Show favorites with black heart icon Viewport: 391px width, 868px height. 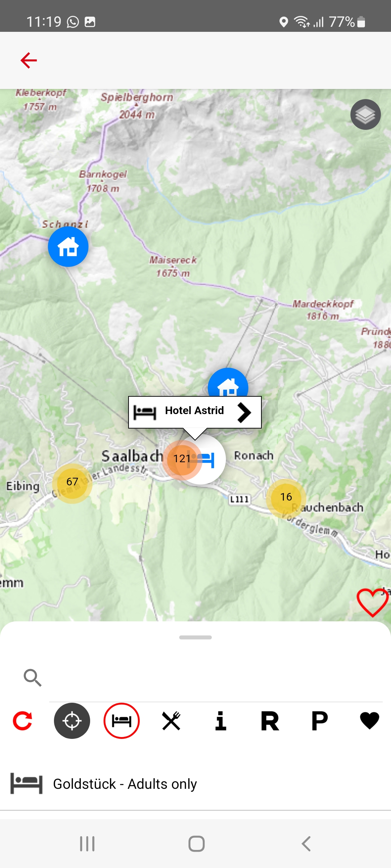370,720
